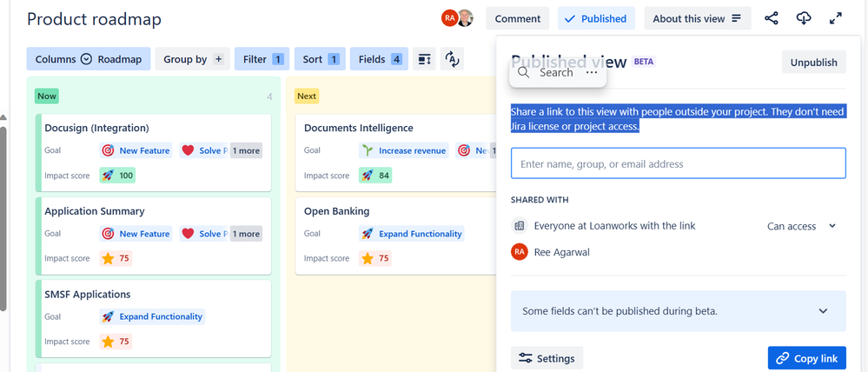Click the auto-sort refresh icon

[x=453, y=59]
